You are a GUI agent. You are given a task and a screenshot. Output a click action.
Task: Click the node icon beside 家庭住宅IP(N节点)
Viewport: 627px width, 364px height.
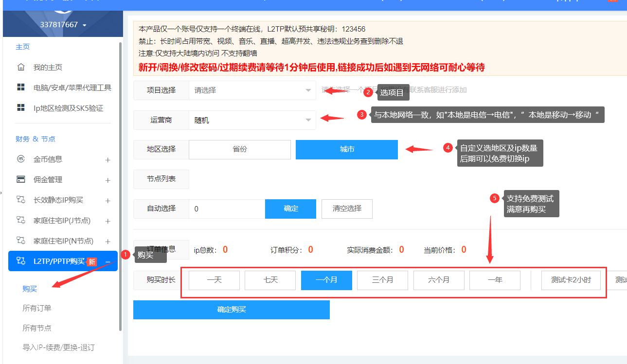pos(21,241)
